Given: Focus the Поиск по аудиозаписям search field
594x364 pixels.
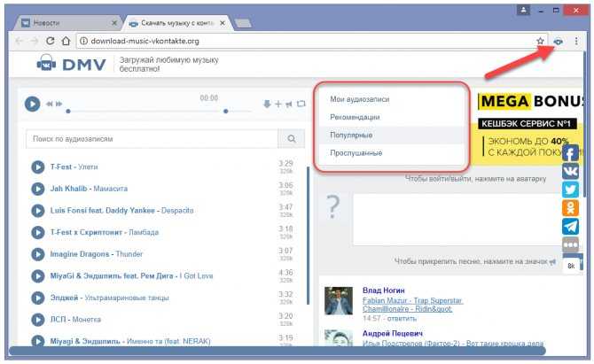Looking at the screenshot, I should tap(152, 139).
